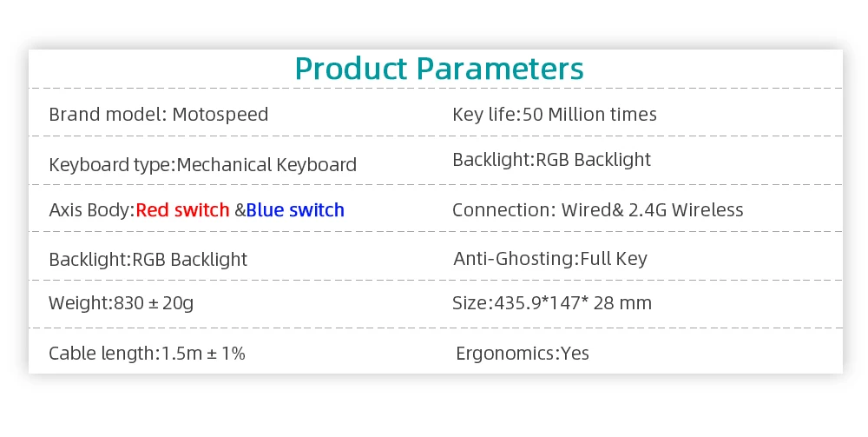The height and width of the screenshot is (437, 868).
Task: Click the blue 'Blue switch' text
Action: [295, 210]
